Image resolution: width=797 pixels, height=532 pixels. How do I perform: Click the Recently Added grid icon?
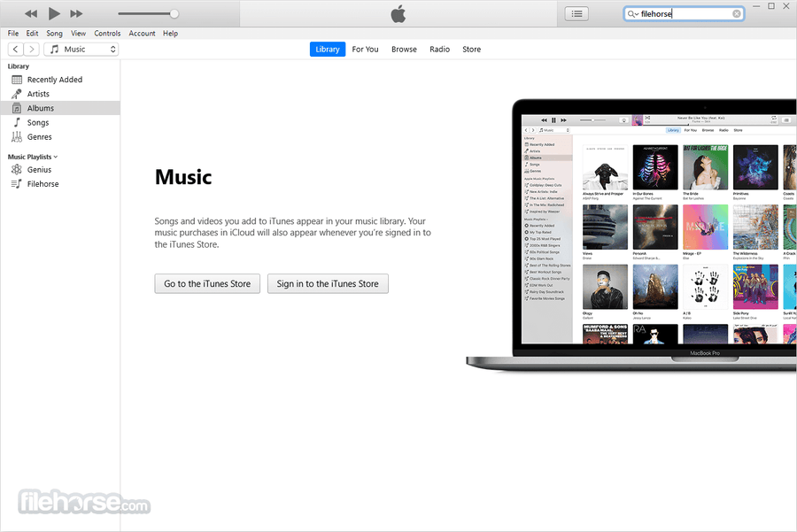click(x=17, y=80)
